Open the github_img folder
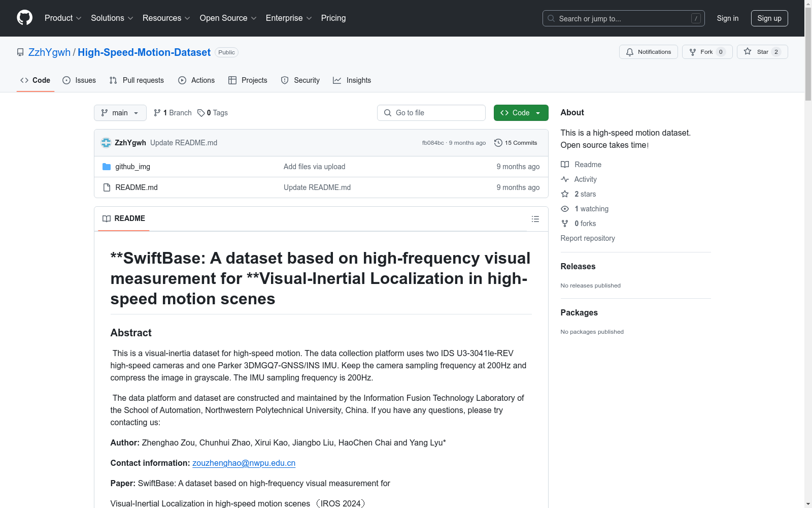 [x=133, y=167]
